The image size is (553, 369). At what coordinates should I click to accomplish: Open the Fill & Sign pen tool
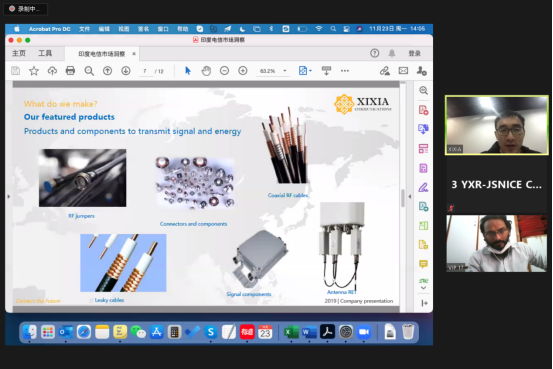[423, 187]
